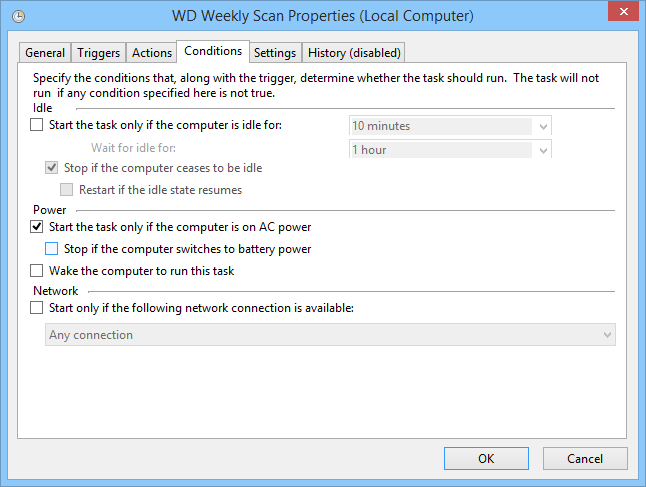Open the History (disabled) tab
This screenshot has width=646, height=487.
354,53
